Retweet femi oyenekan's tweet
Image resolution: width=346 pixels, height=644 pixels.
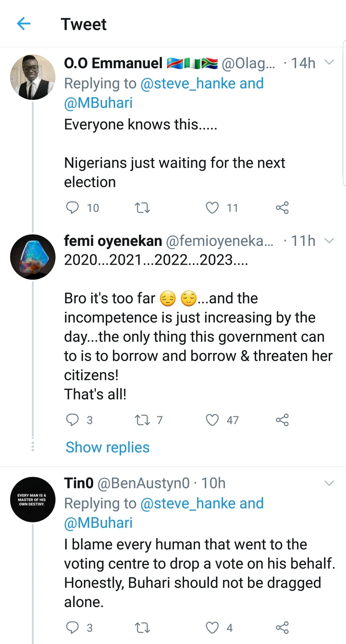click(x=143, y=420)
